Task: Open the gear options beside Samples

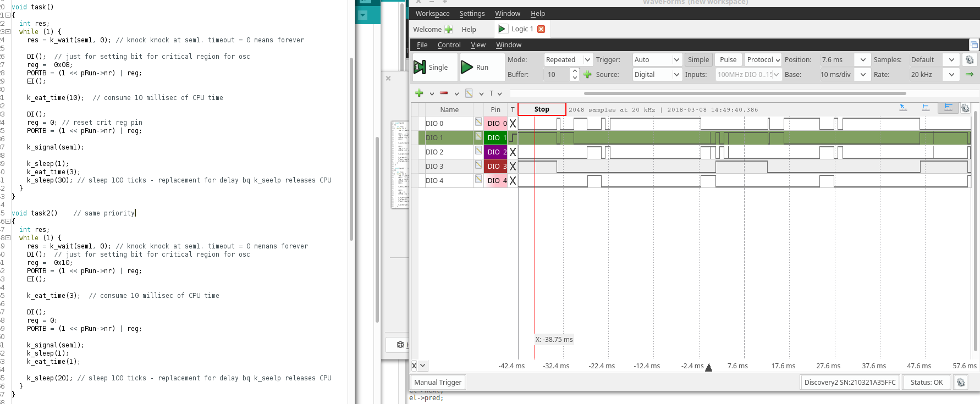Action: [x=969, y=59]
